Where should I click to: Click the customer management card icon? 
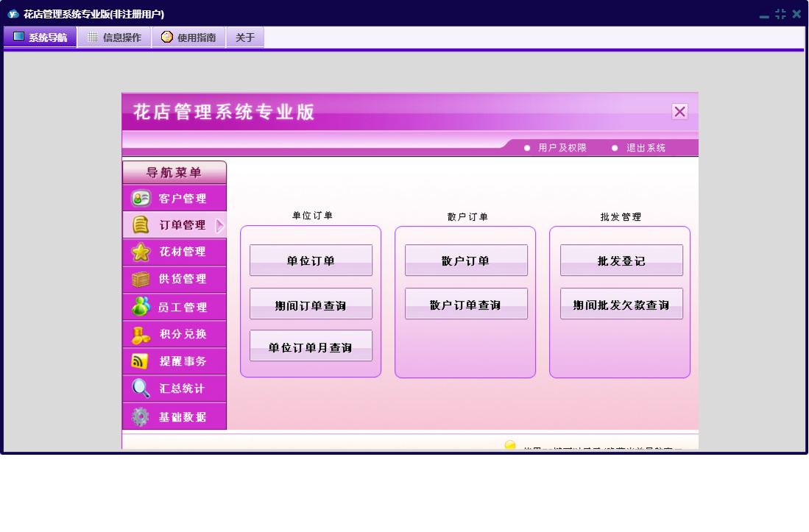[x=141, y=198]
